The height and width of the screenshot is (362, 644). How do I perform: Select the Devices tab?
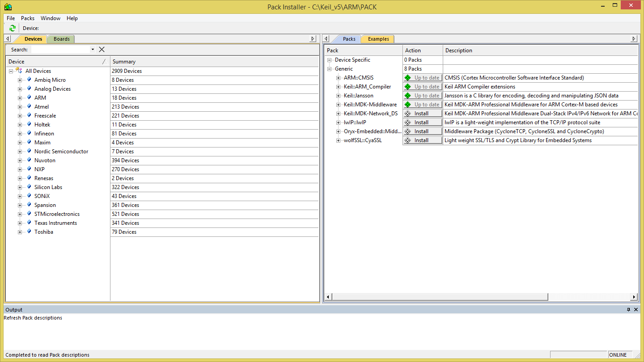click(x=33, y=39)
